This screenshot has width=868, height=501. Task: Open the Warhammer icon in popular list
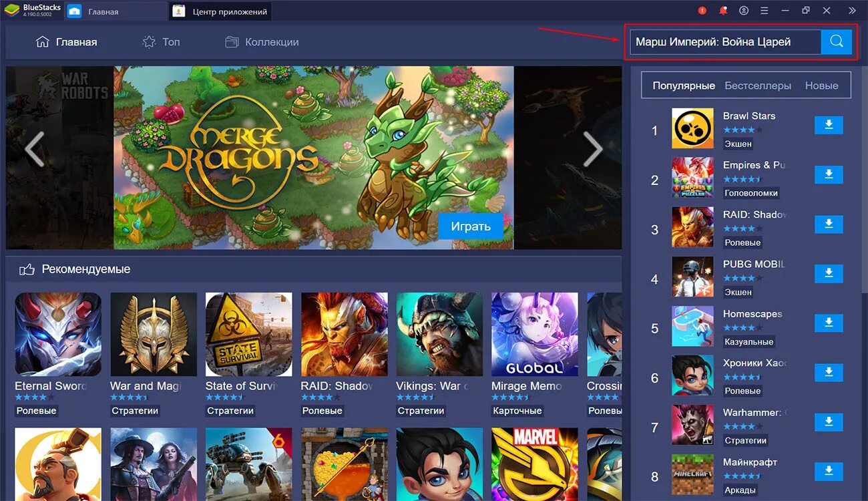[x=692, y=426]
